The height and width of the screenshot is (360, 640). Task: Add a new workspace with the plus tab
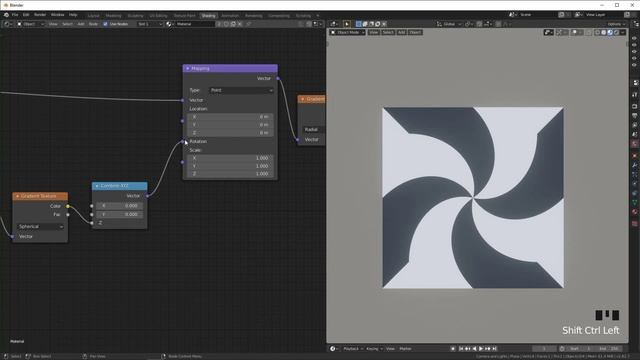coord(318,16)
